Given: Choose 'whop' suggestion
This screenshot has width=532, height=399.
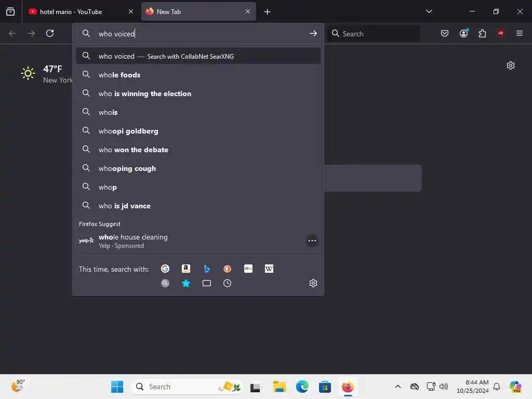Looking at the screenshot, I should 198,187.
